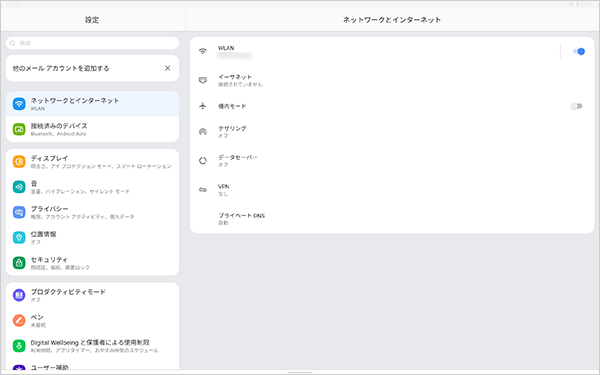Open 接続済みのデバイス settings
Image resolution: width=600 pixels, height=375 pixels.
92,129
